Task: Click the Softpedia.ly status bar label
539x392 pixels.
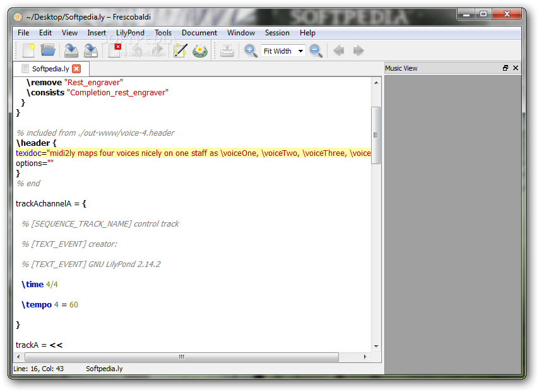Action: coord(104,369)
